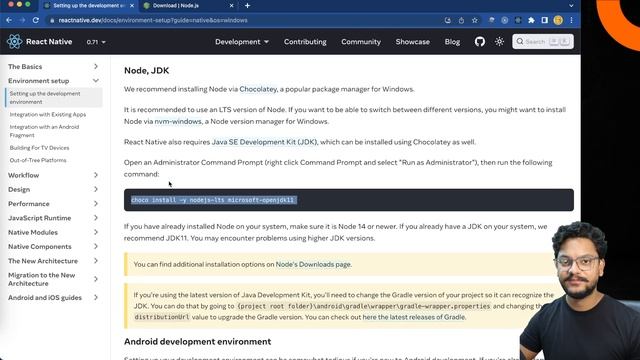Expand the Workflow sidebar section
The height and width of the screenshot is (360, 640).
tap(53, 175)
